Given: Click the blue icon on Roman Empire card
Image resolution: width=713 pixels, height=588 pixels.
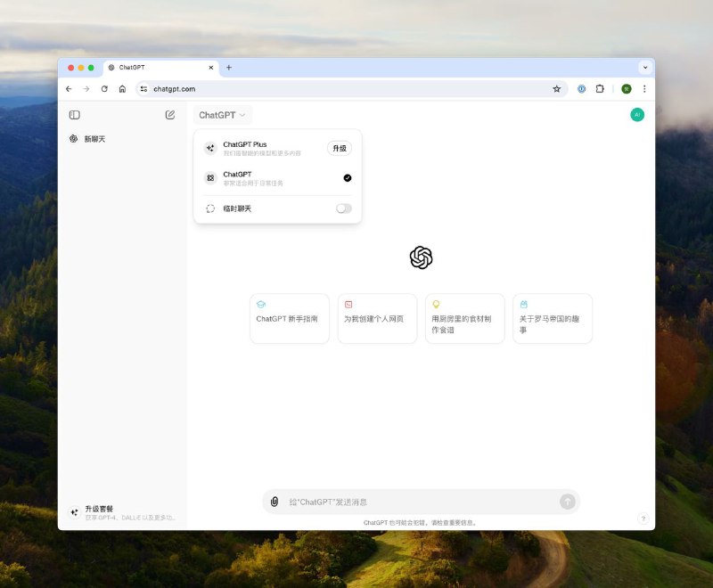Looking at the screenshot, I should point(524,305).
